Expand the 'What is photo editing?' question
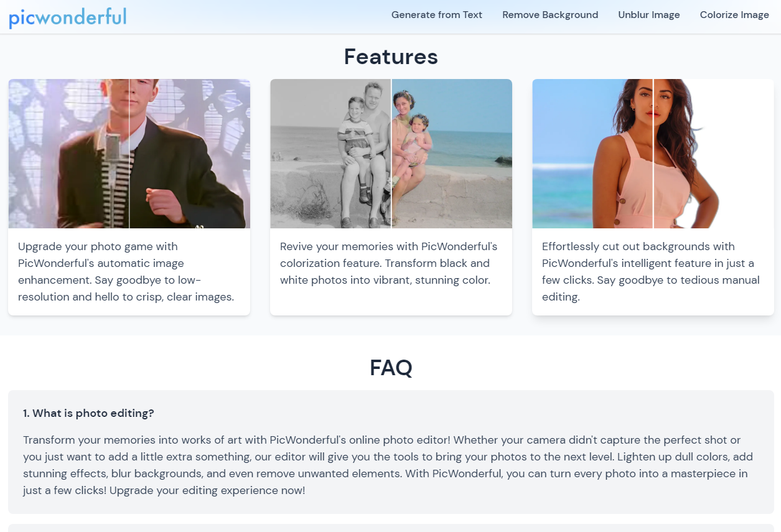This screenshot has width=781, height=532. coord(88,413)
